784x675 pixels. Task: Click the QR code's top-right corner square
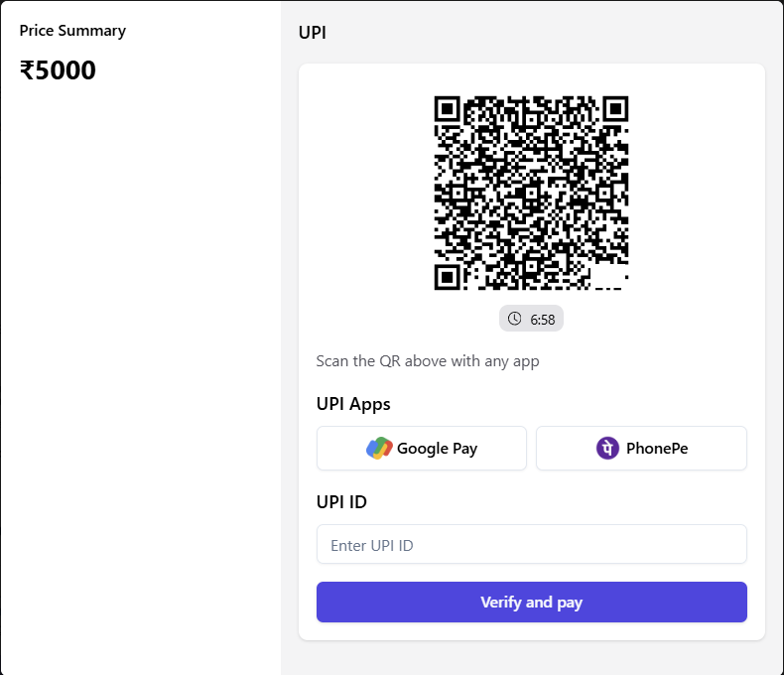pyautogui.click(x=614, y=109)
